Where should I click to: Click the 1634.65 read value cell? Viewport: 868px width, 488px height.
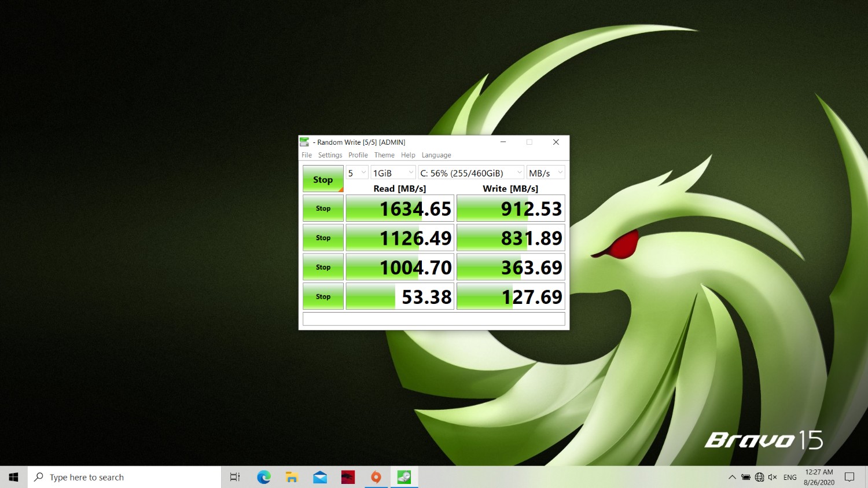tap(400, 208)
